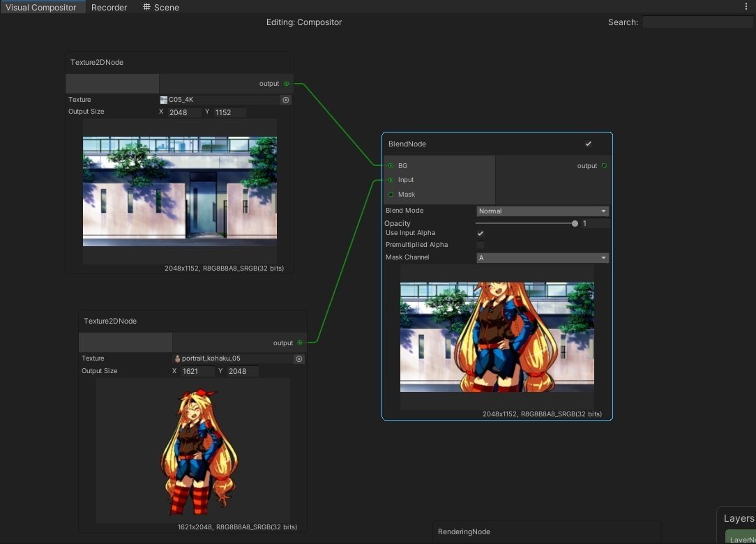Click the output port of BlendNode
The image size is (756, 544).
(x=604, y=165)
